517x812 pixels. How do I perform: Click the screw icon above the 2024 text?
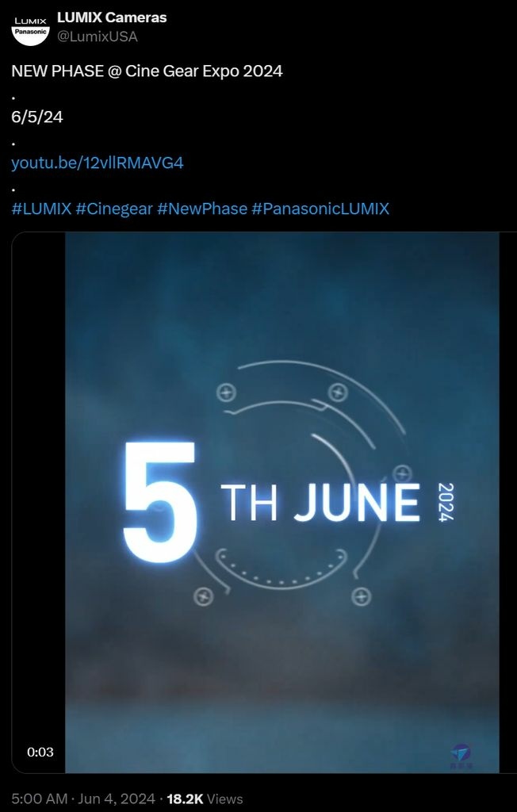(x=403, y=473)
